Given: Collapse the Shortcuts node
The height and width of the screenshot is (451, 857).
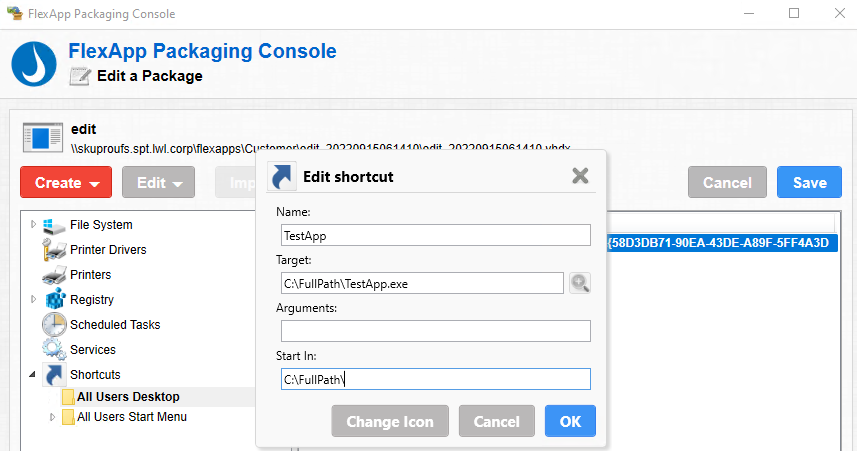Looking at the screenshot, I should (x=32, y=374).
